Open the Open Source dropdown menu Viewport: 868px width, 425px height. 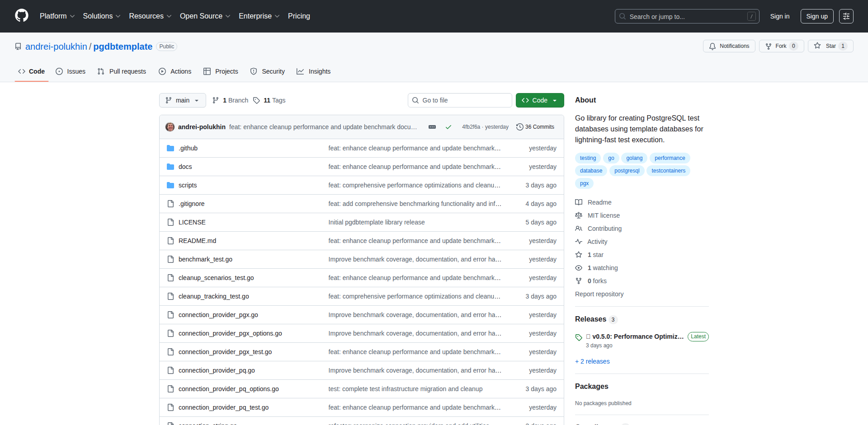click(205, 16)
